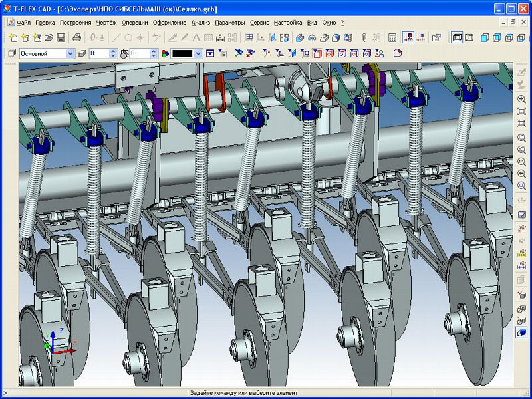
Task: Decrease the first level spinner value
Action: 113,56
